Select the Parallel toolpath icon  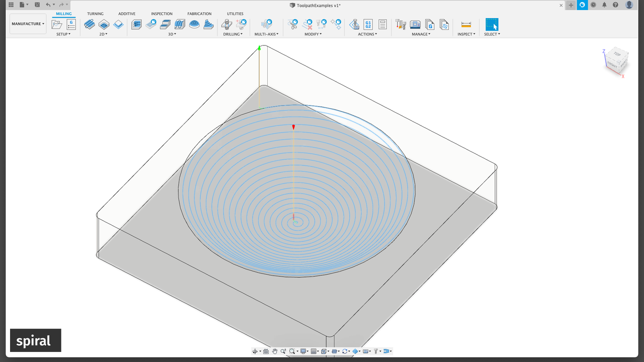tap(180, 25)
